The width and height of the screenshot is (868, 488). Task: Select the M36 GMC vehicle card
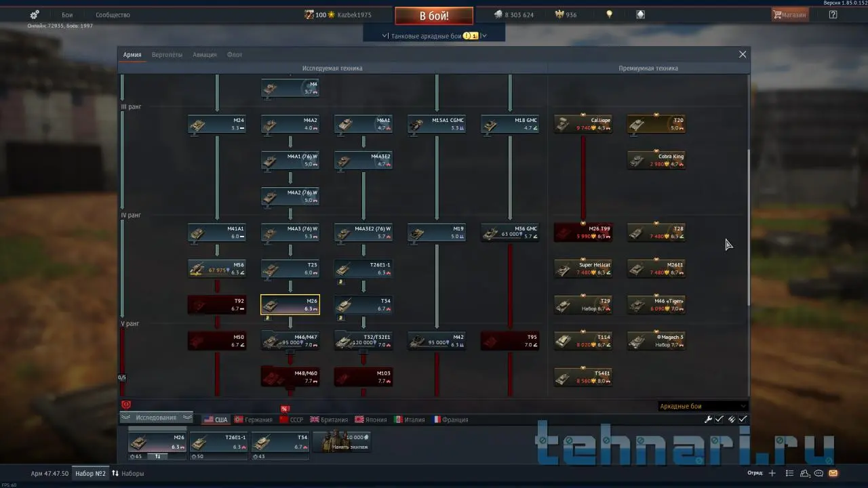(510, 232)
